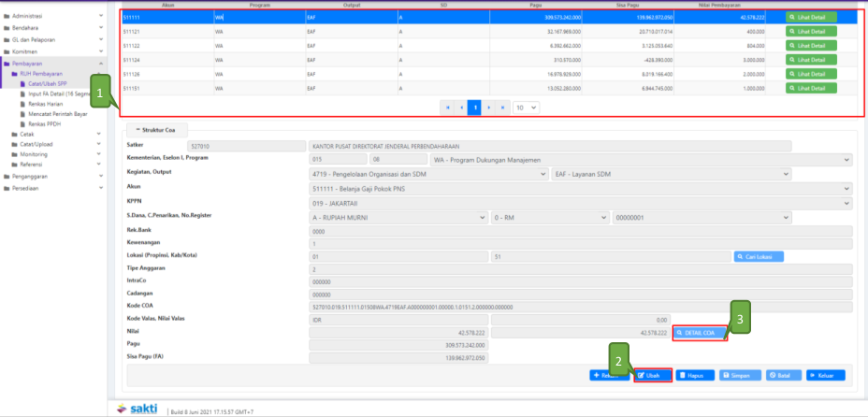Click page number 1 in pagination

(474, 108)
